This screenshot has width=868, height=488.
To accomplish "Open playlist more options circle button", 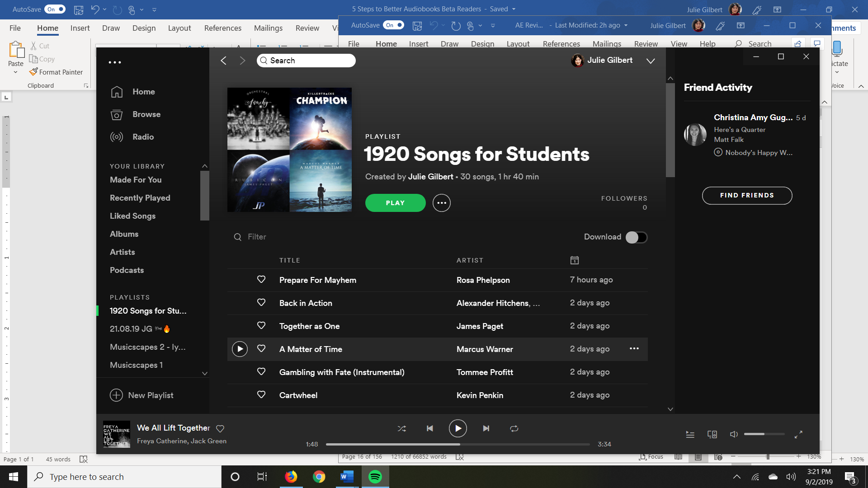I will pyautogui.click(x=442, y=203).
